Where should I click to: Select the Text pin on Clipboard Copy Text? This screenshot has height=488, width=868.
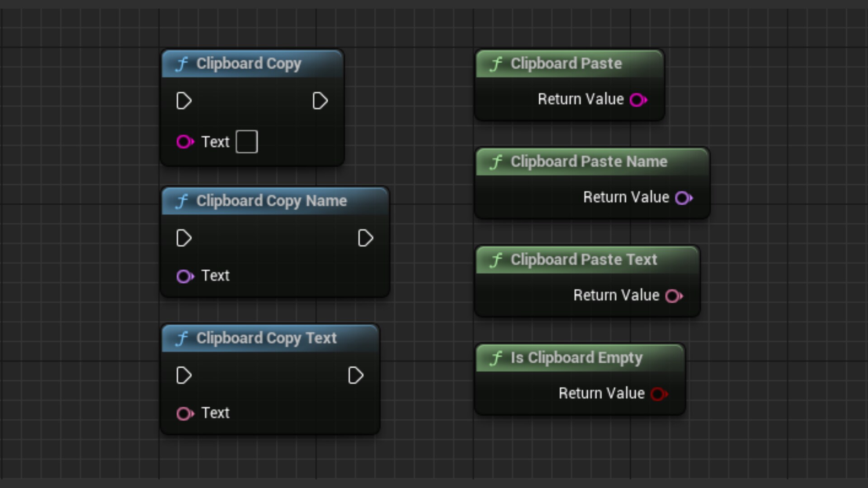coord(184,413)
